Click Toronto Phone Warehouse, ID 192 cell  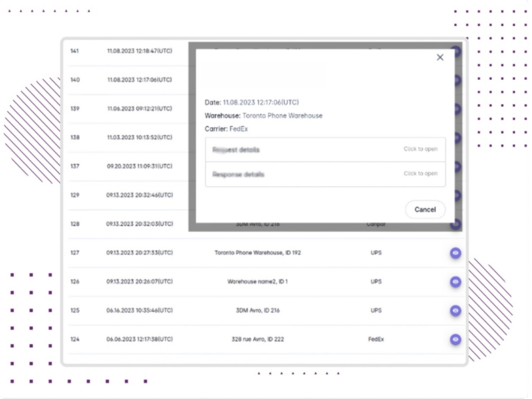point(258,253)
